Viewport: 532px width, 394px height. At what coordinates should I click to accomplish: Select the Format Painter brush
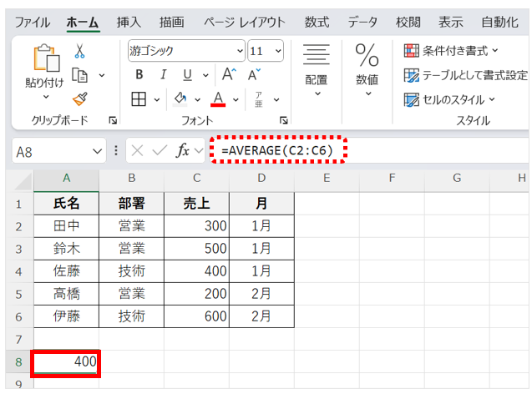coord(80,99)
